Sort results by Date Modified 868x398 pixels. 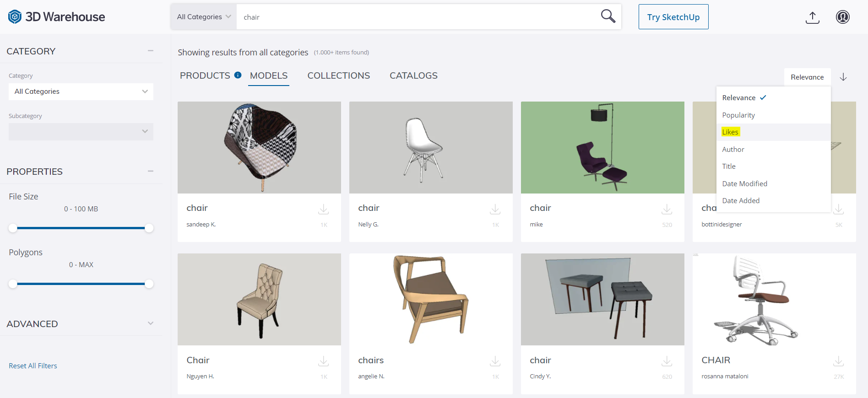click(773, 183)
